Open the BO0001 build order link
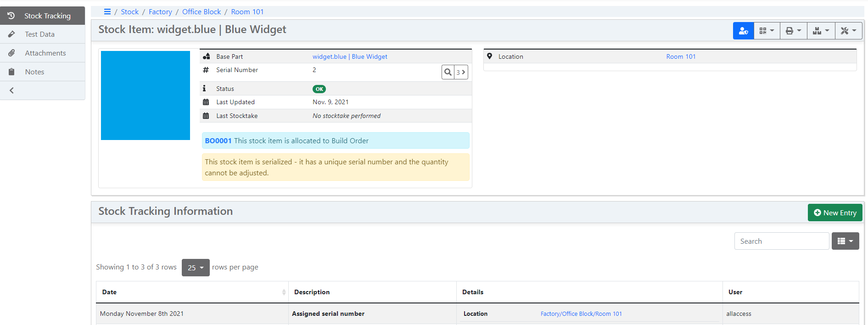Image resolution: width=868 pixels, height=325 pixels. [218, 141]
